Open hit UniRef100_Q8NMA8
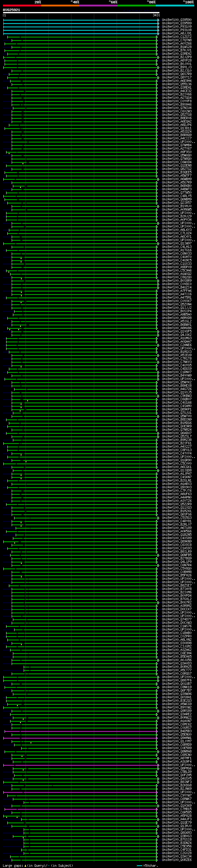Viewport: 197px width, 868px height. pyautogui.click(x=177, y=751)
